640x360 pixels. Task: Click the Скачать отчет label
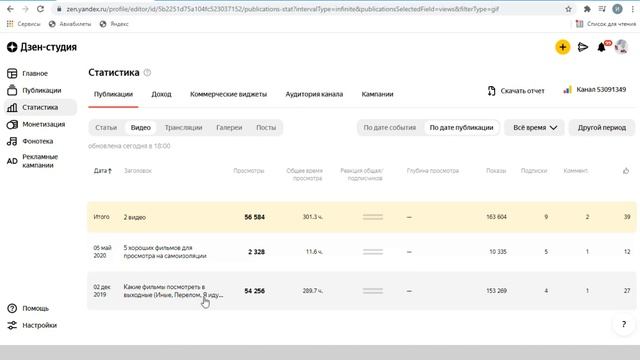point(522,91)
